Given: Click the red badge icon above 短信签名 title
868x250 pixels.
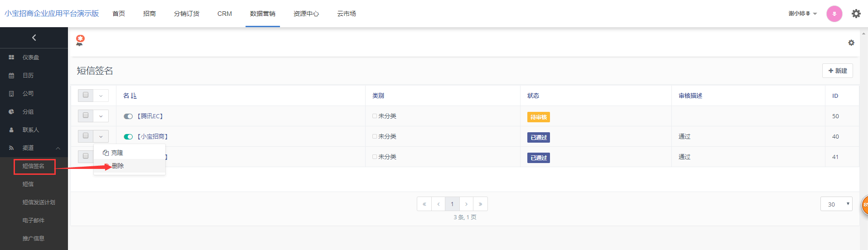Looking at the screenshot, I should point(80,40).
